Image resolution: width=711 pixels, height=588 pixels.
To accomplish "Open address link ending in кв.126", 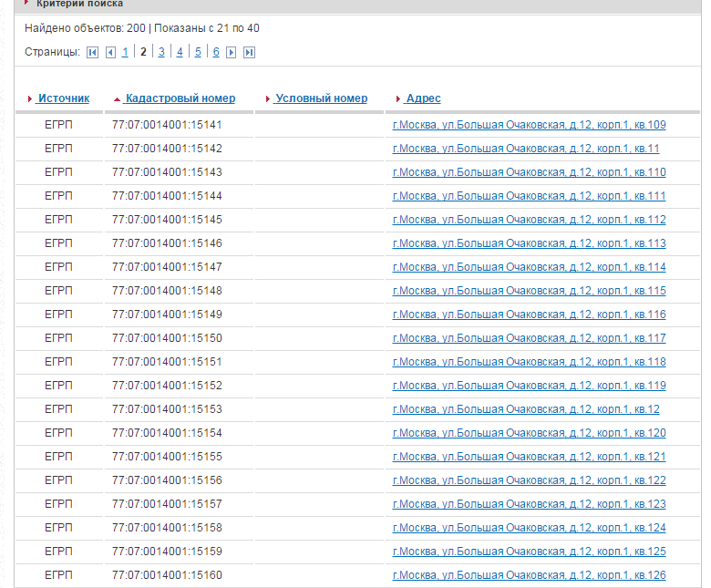I will coord(529,575).
